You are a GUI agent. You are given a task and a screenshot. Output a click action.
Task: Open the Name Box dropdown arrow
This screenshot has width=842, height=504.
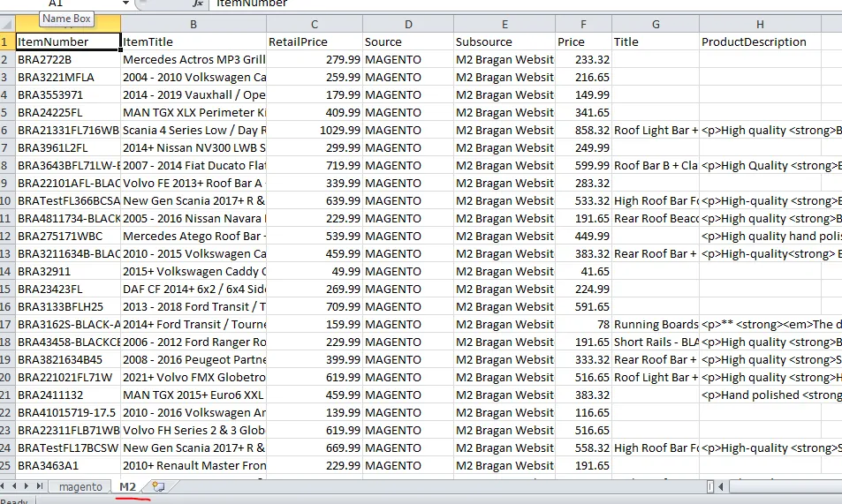point(125,4)
